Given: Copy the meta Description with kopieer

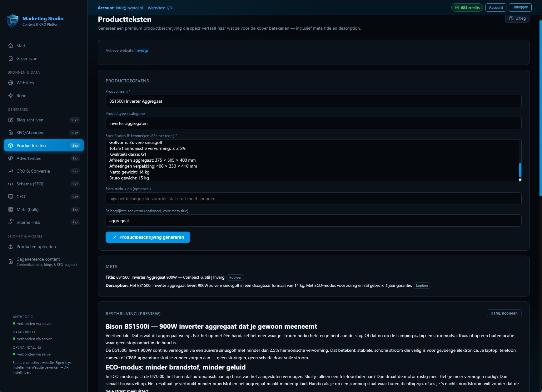Looking at the screenshot, I should pos(422,286).
